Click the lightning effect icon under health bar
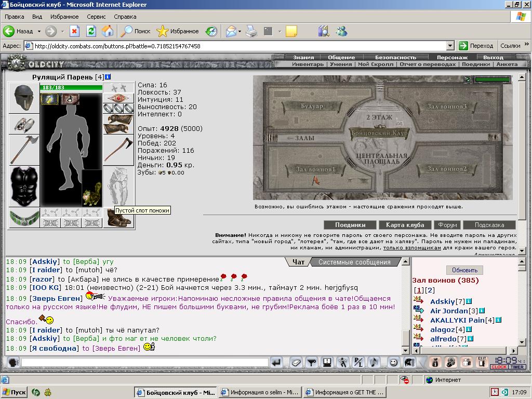This screenshot has height=399, width=532. (49, 99)
